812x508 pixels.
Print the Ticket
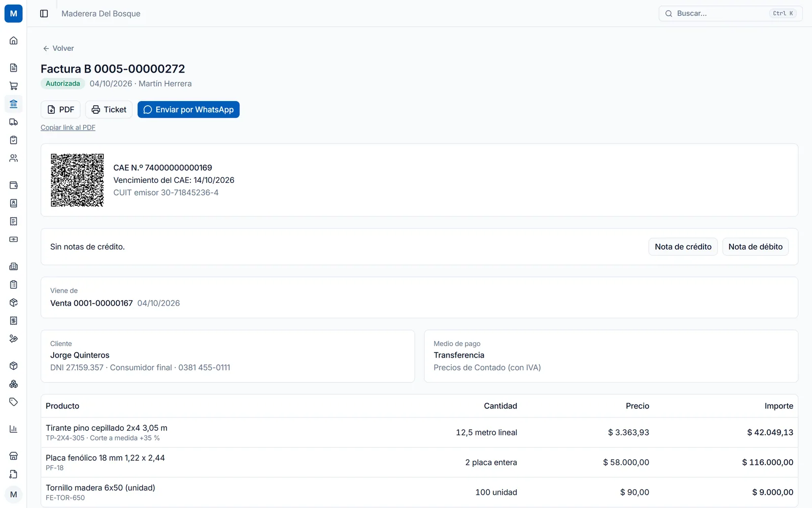click(x=109, y=110)
